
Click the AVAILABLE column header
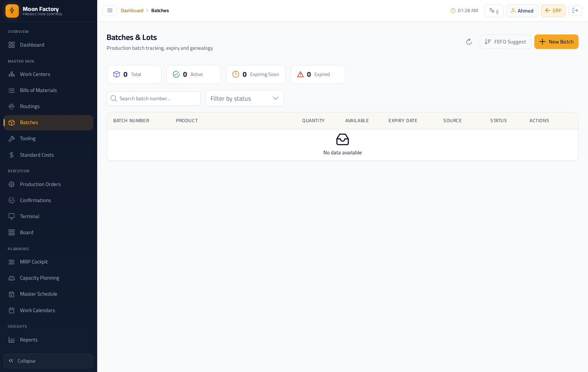tap(357, 121)
